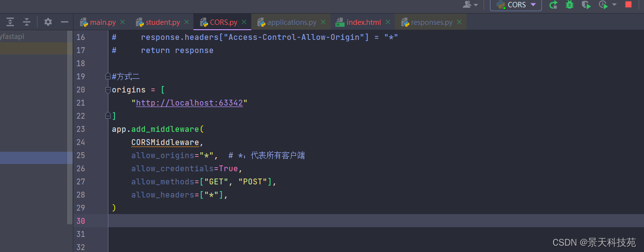Close the main.py tab

pos(122,22)
